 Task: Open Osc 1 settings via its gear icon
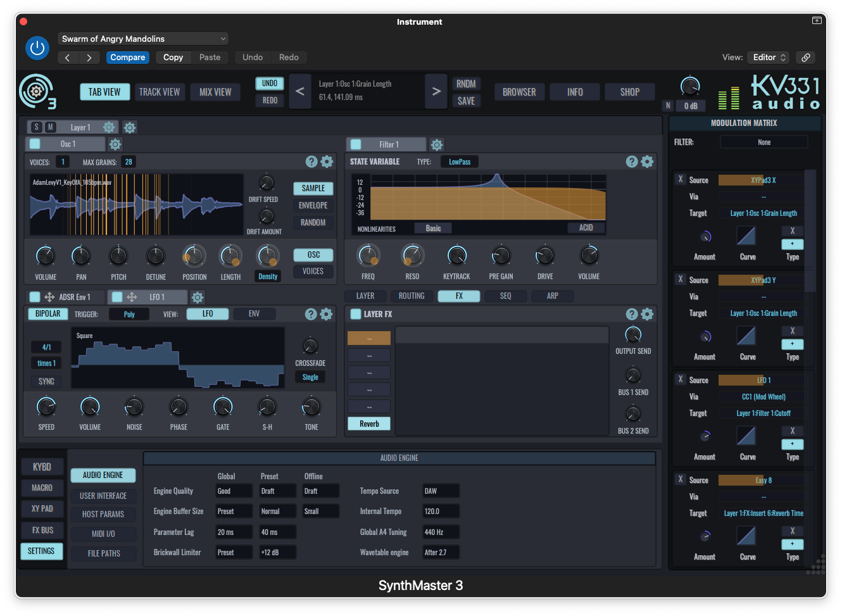point(115,144)
